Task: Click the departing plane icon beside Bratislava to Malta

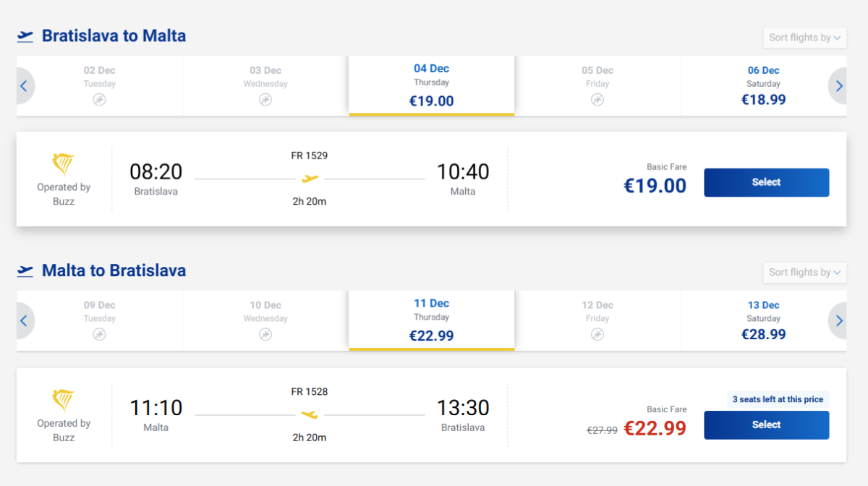Action: tap(25, 36)
